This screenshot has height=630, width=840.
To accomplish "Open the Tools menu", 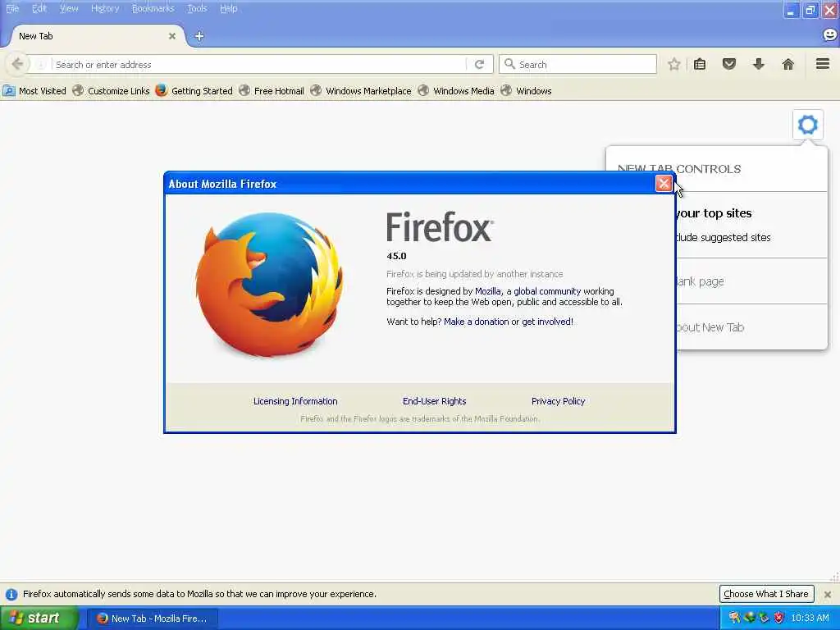I will coord(197,8).
